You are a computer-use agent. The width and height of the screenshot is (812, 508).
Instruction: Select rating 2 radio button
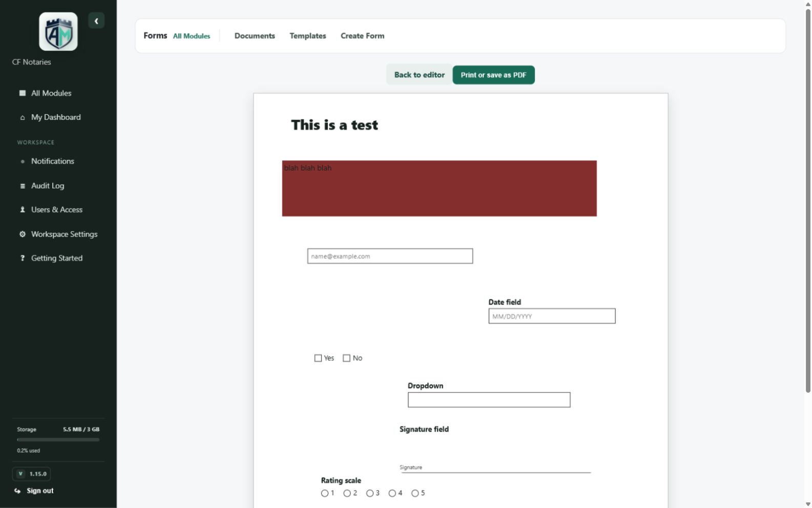tap(347, 494)
